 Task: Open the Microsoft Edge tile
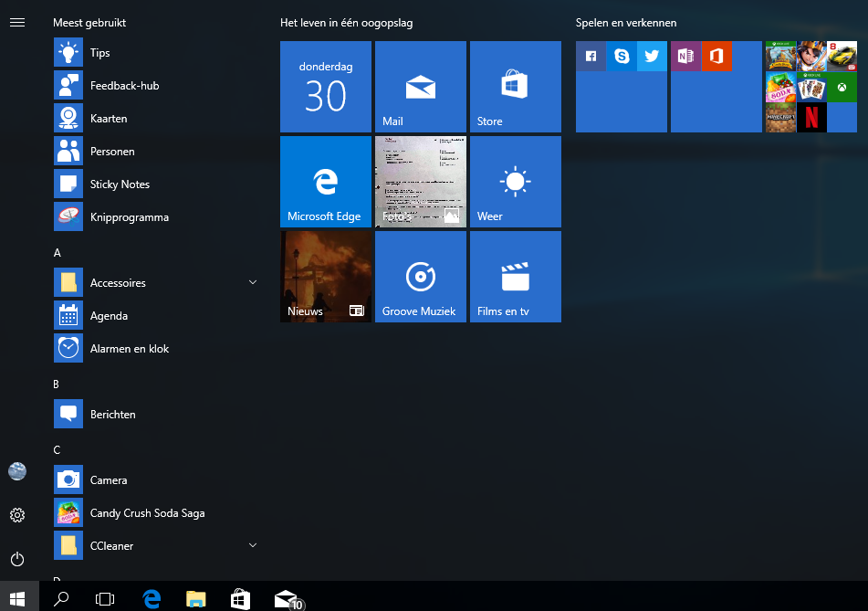click(x=325, y=182)
